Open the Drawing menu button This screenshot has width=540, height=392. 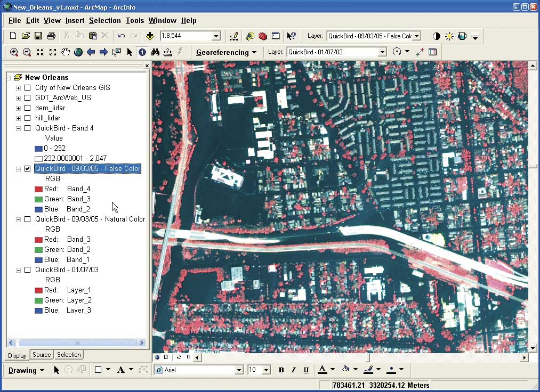[26, 370]
